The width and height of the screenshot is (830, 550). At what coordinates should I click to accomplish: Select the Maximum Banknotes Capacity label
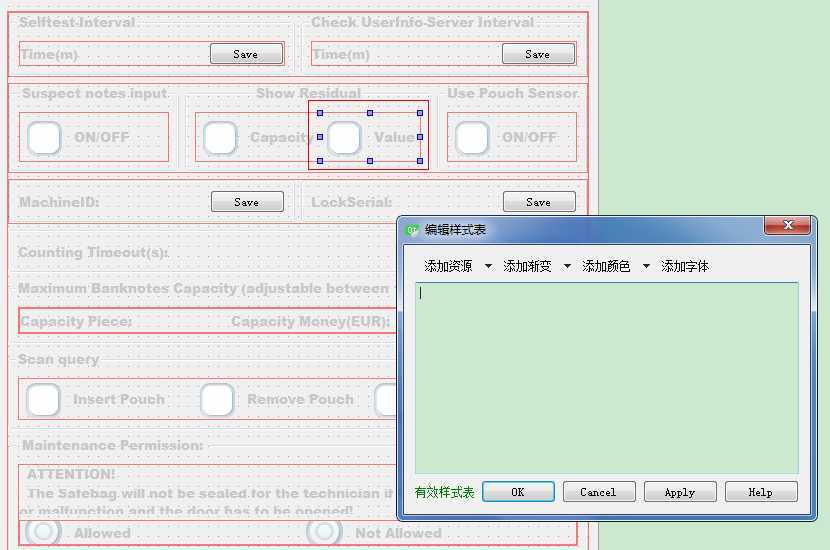click(204, 288)
